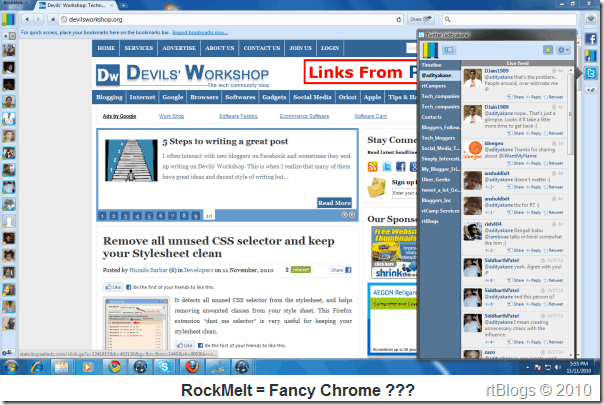Open SERVICES in site top navigation
The width and height of the screenshot is (604, 405).
click(139, 48)
